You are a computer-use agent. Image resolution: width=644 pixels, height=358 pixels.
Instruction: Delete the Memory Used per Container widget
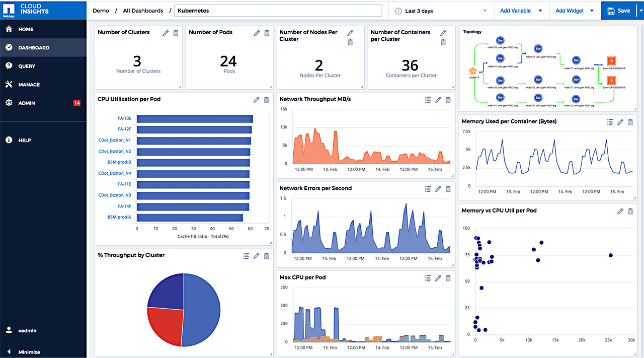click(x=630, y=122)
